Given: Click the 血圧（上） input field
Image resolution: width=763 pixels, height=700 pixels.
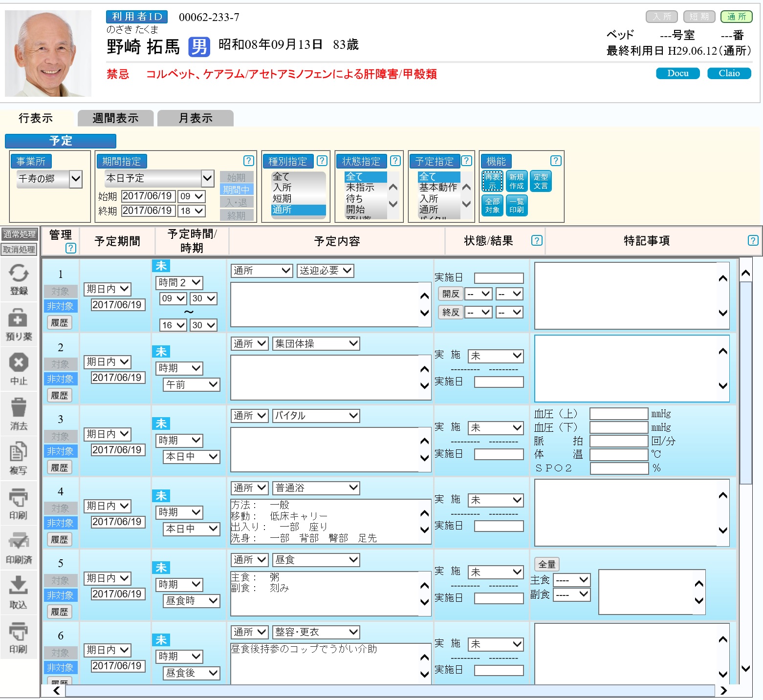Looking at the screenshot, I should [618, 414].
